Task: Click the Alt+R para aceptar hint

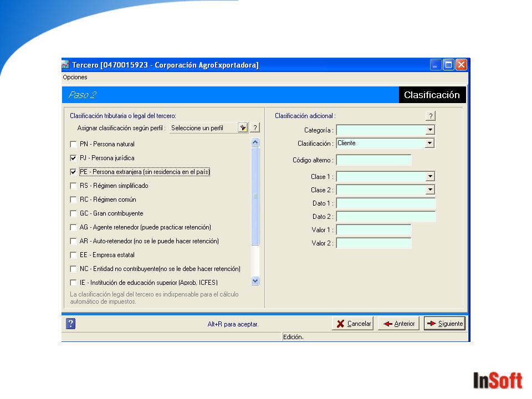Action: (233, 324)
